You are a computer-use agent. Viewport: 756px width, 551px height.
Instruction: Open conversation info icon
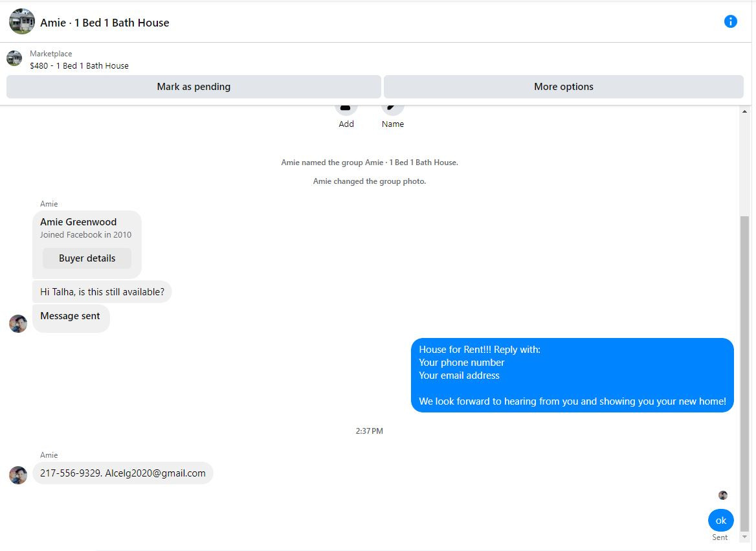[731, 21]
